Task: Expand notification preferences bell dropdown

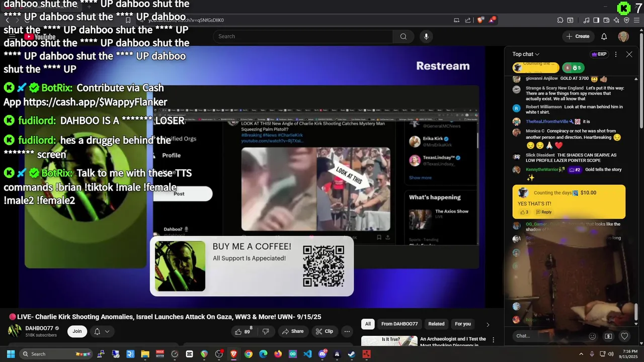Action: coord(102,331)
